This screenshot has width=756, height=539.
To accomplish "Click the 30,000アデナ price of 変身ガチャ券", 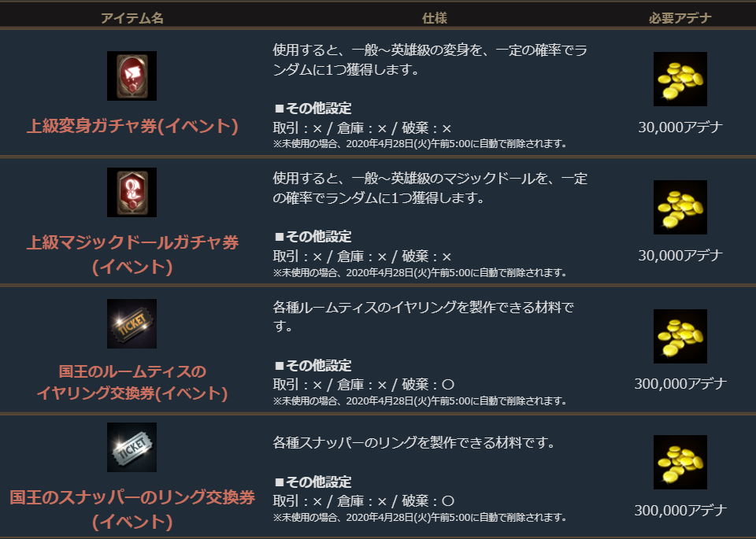I will tap(680, 127).
